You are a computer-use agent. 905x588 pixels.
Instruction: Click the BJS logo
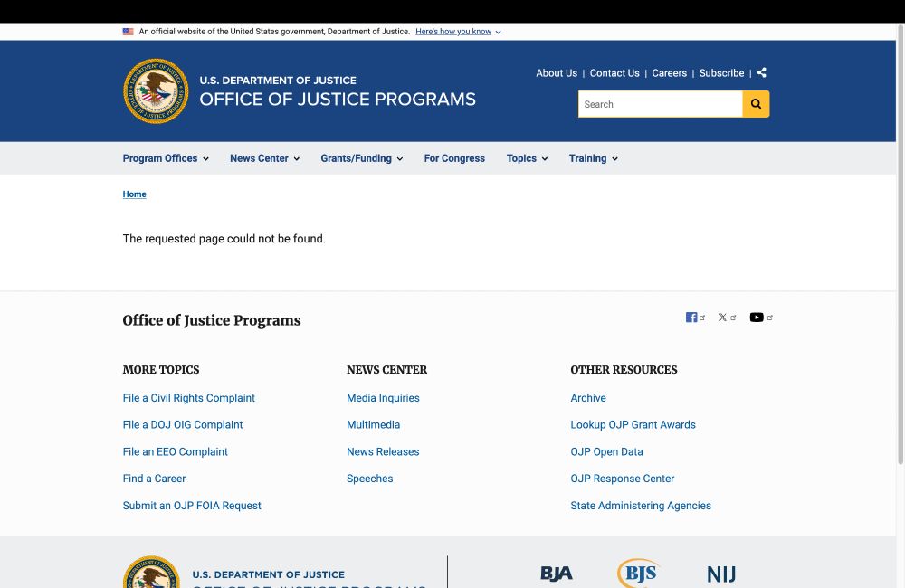point(638,573)
